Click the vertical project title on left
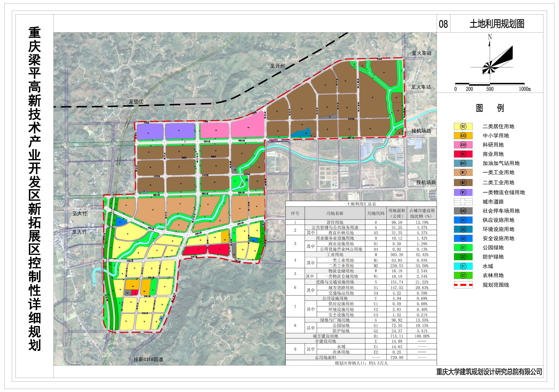Viewport: 559px width, 392px height. pyautogui.click(x=34, y=189)
